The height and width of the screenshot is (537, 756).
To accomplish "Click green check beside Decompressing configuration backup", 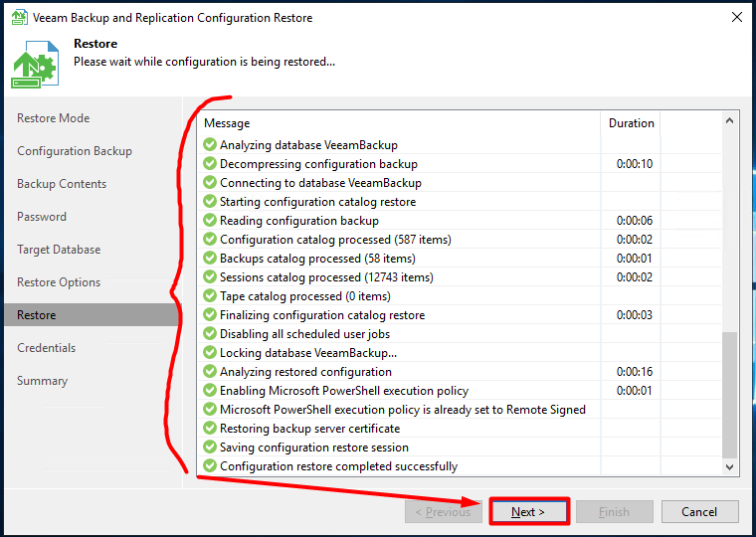I will [210, 163].
